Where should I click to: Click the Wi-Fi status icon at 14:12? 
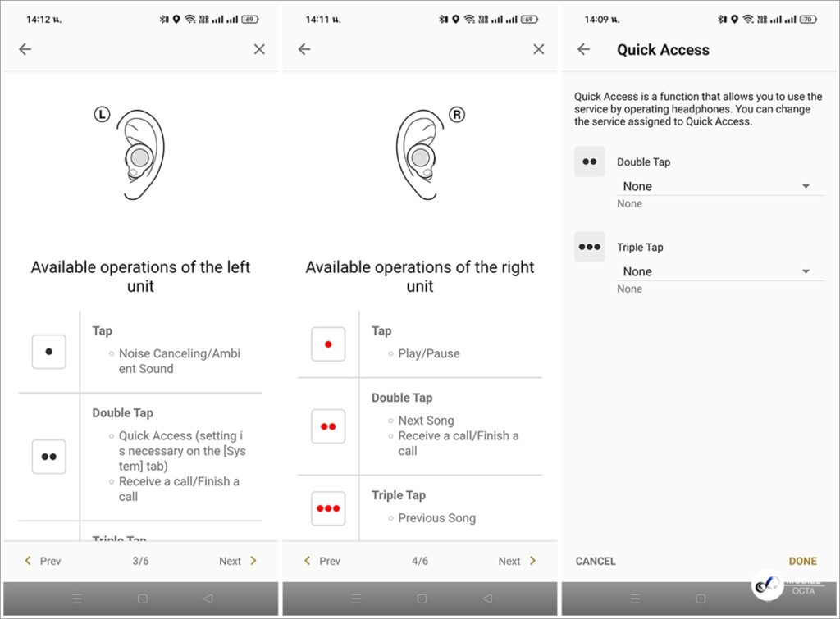[190, 20]
